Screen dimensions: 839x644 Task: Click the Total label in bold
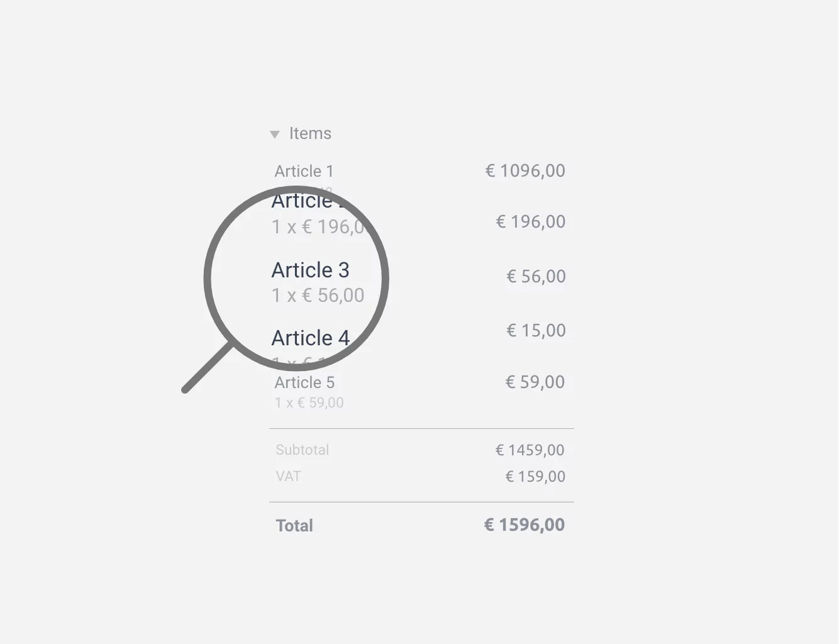[x=294, y=526]
